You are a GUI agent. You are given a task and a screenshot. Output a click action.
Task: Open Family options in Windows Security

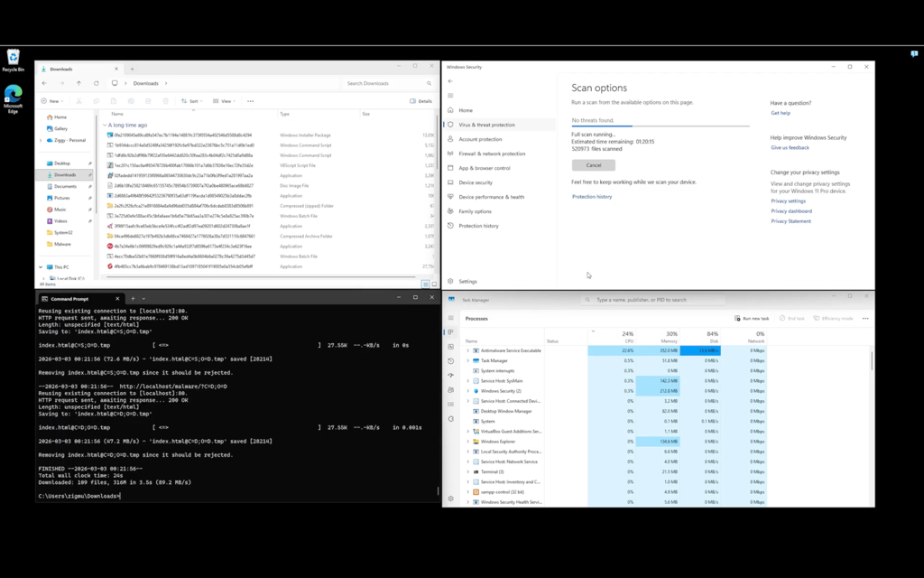click(498, 211)
